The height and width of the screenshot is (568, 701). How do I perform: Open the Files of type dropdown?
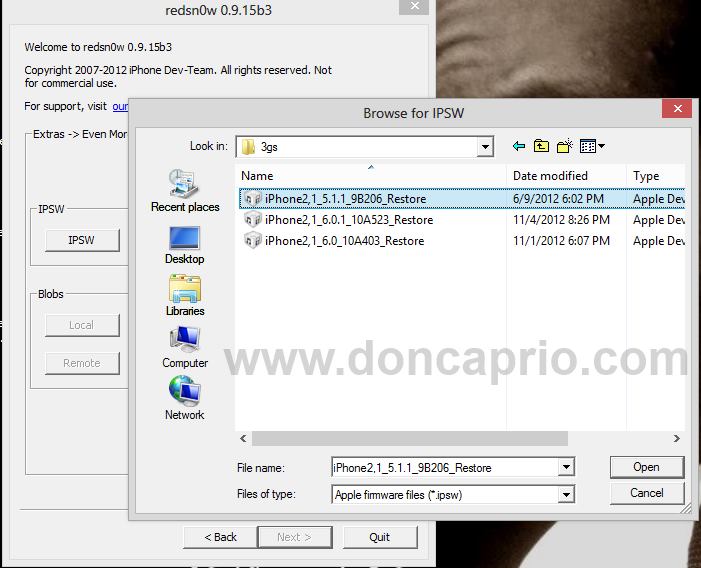pos(566,494)
